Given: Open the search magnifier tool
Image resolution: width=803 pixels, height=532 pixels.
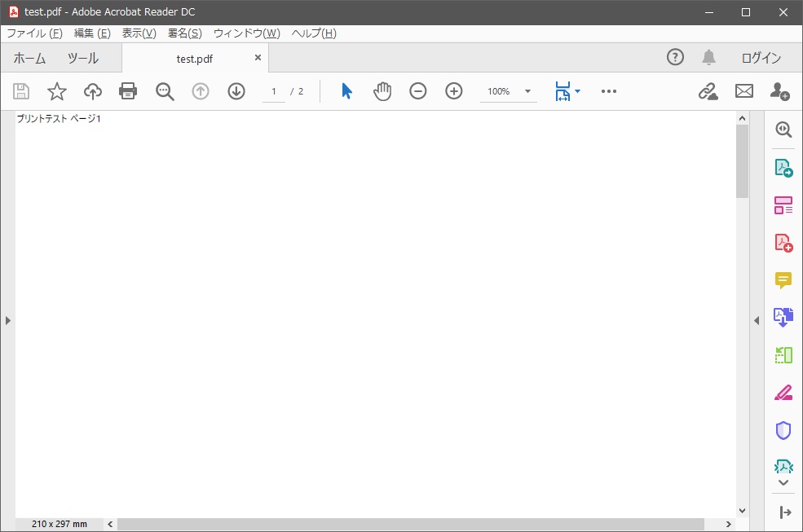Looking at the screenshot, I should click(x=165, y=91).
